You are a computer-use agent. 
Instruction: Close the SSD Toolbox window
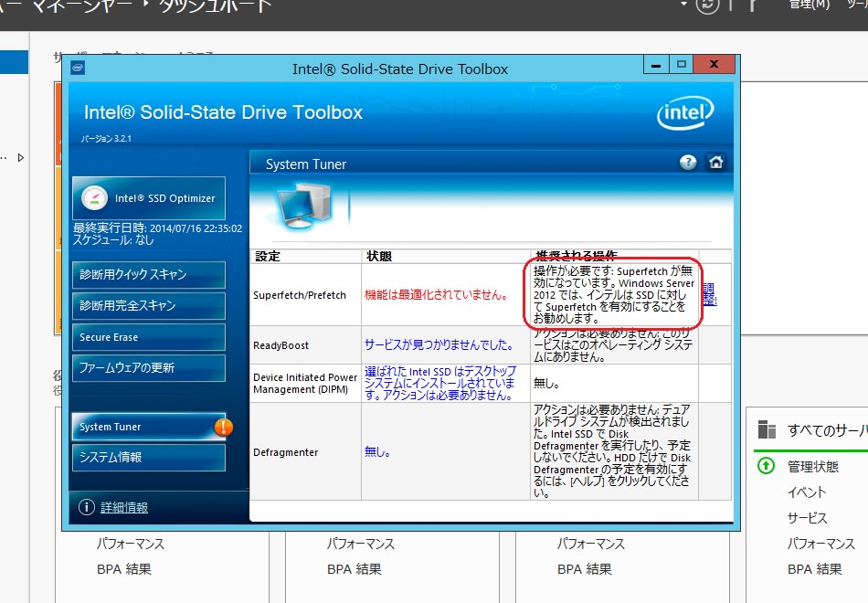pyautogui.click(x=715, y=64)
